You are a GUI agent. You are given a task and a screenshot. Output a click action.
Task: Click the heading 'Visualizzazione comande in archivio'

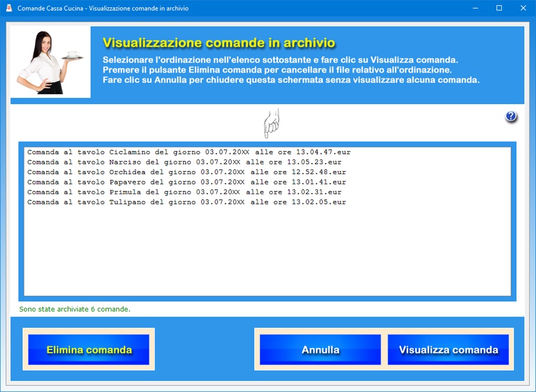click(x=219, y=43)
